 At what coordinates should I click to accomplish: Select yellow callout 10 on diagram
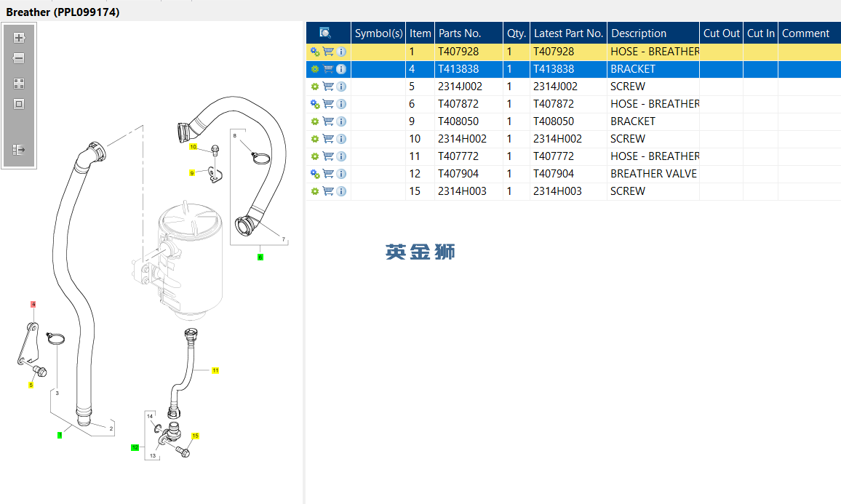pos(193,146)
